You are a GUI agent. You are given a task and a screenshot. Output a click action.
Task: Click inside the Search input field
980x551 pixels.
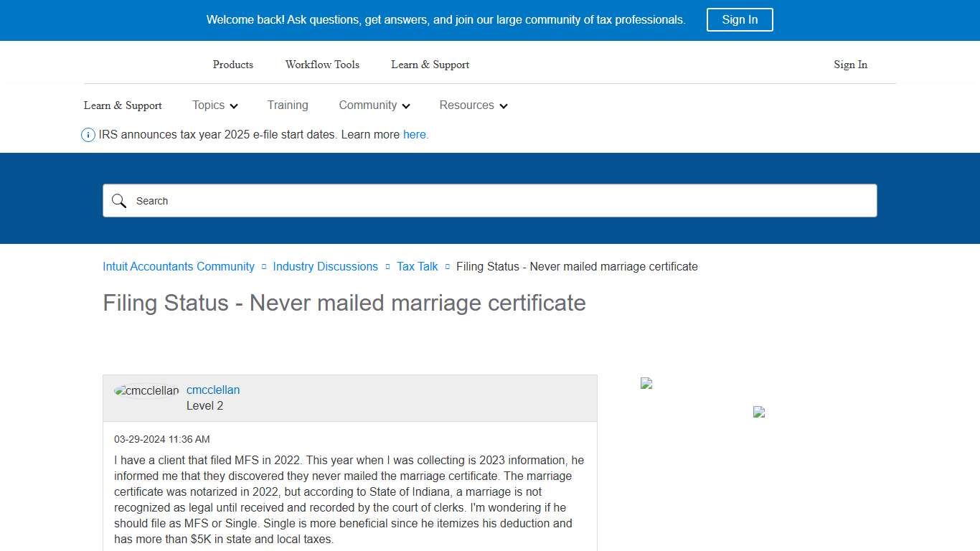(430, 201)
